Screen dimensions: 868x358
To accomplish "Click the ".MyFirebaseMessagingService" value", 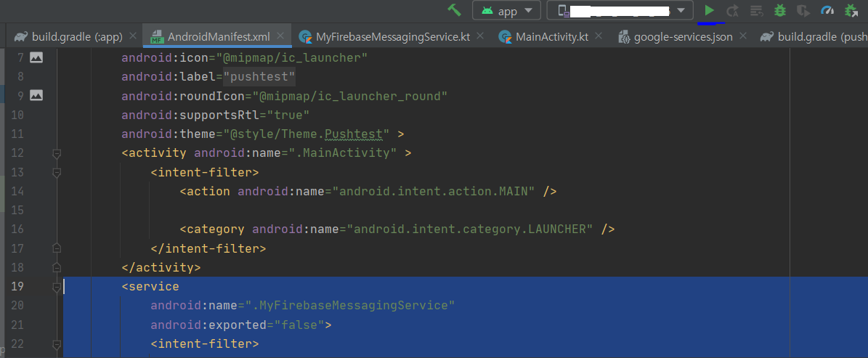I will click(x=349, y=306).
